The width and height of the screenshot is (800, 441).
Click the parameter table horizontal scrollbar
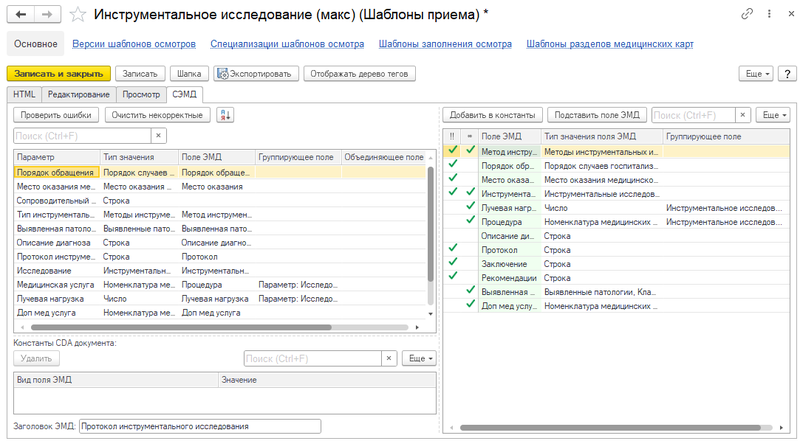click(181, 327)
